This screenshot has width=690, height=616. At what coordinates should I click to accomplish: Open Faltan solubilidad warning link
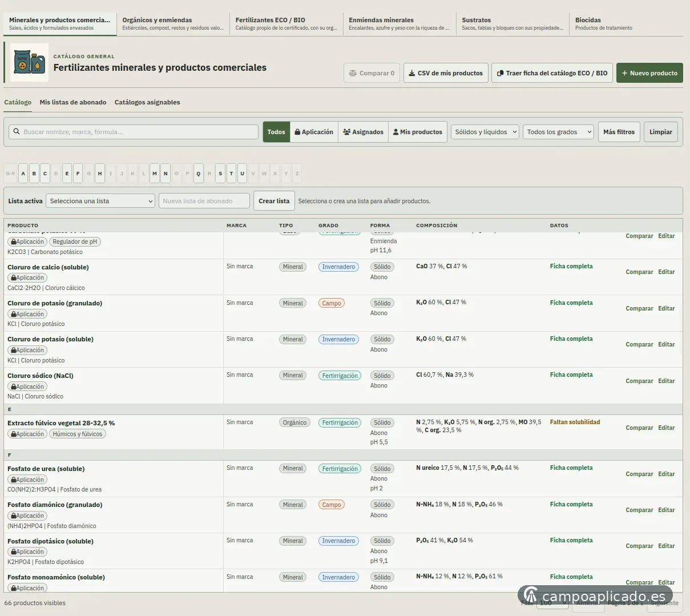575,422
